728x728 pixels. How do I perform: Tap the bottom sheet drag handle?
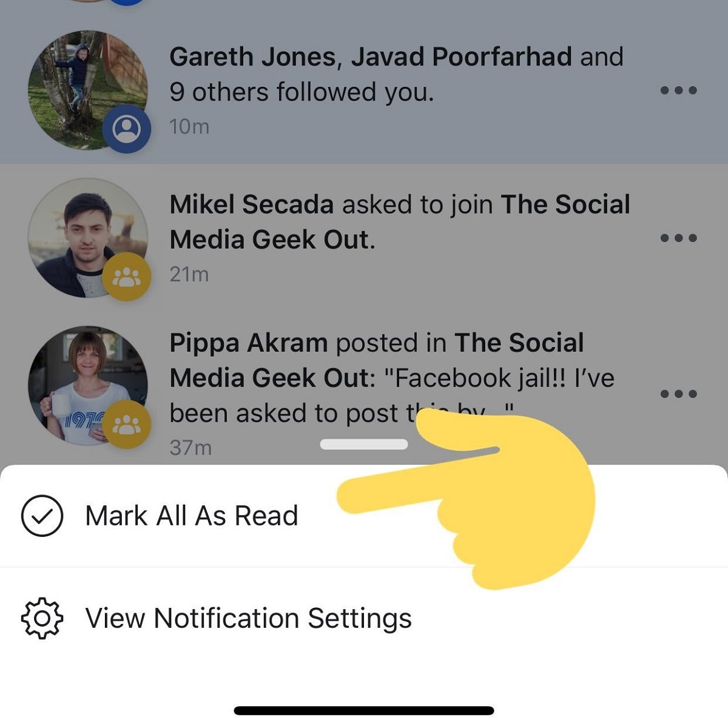pos(363,445)
